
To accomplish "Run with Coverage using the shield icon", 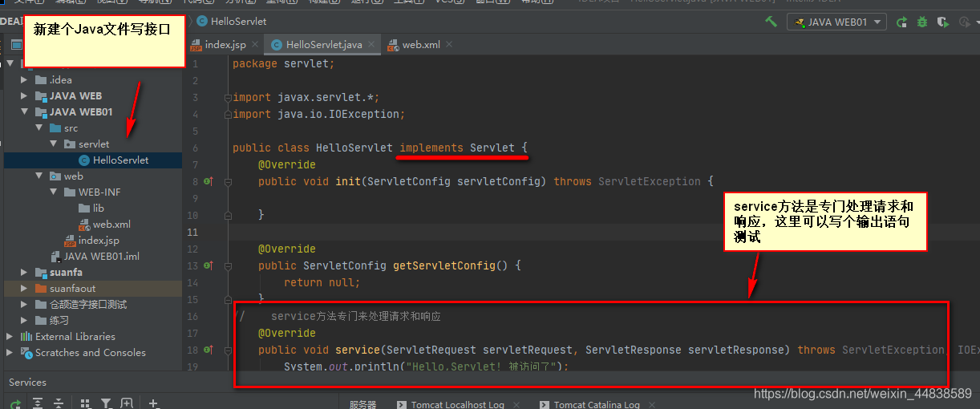I will 942,22.
